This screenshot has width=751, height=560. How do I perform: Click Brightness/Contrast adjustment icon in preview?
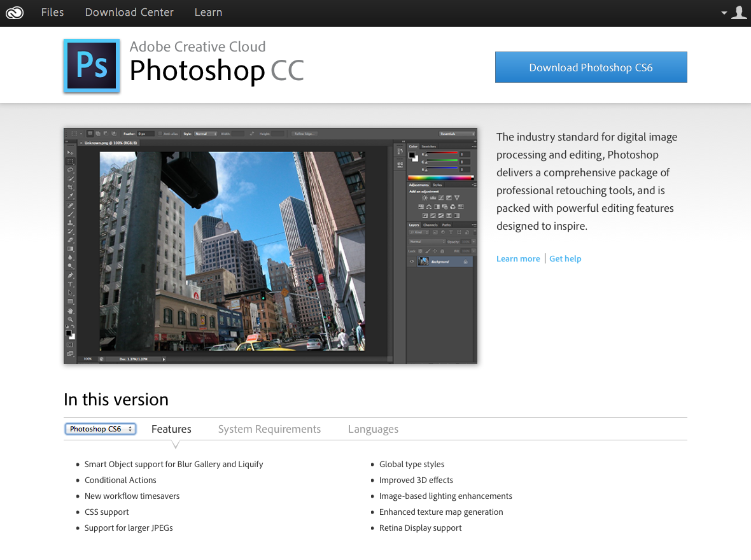(x=425, y=198)
